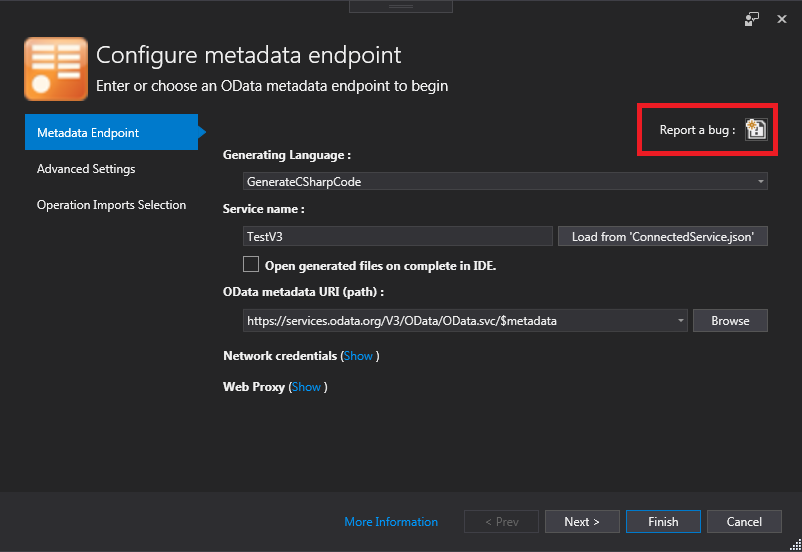The image size is (802, 552).
Task: Click Load from 'ConnectedService.json' button
Action: (x=662, y=236)
